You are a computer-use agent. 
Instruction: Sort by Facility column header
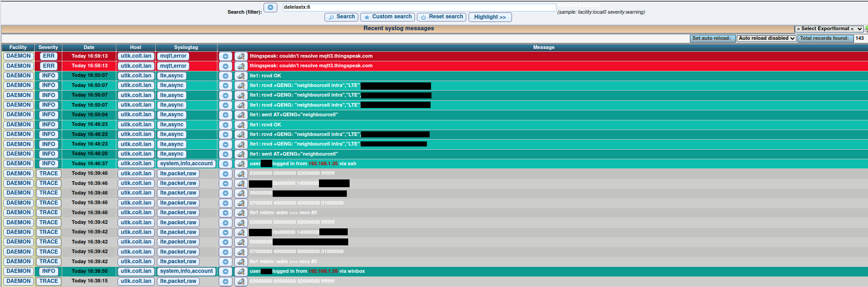click(x=18, y=47)
